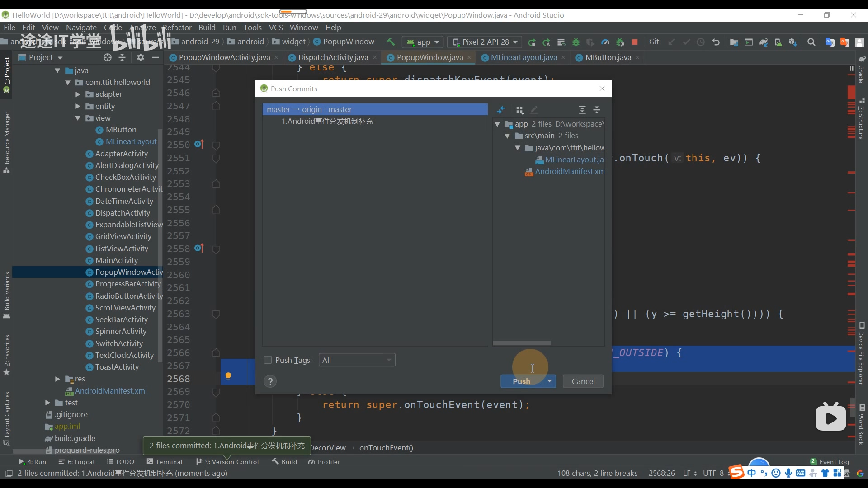Open the AVD Manager icon
The height and width of the screenshot is (488, 868).
(x=778, y=42)
